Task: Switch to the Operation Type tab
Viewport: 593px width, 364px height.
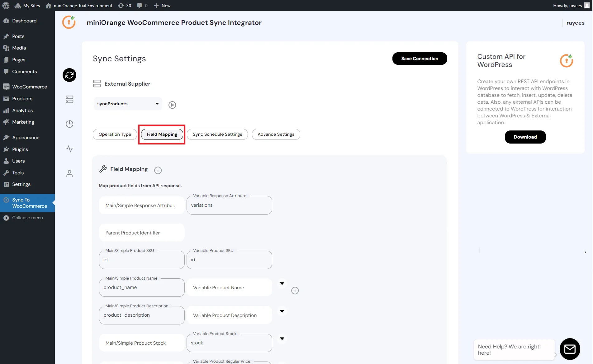Action: pos(115,134)
